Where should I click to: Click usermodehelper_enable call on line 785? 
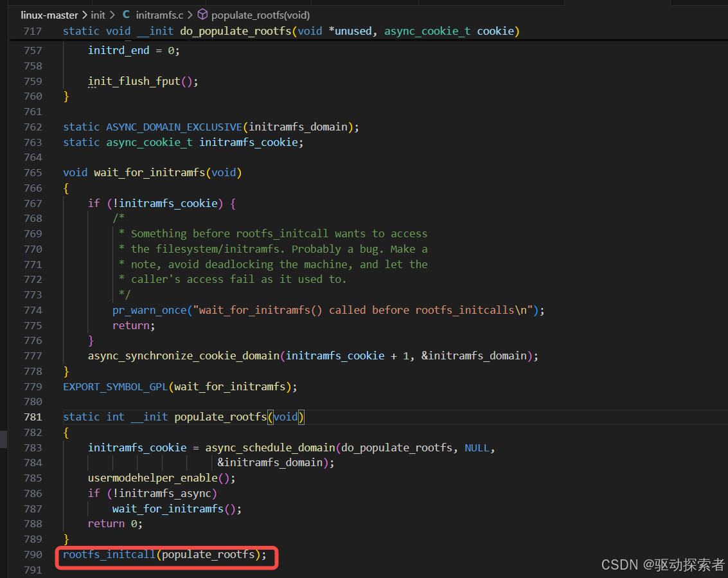[x=153, y=478]
